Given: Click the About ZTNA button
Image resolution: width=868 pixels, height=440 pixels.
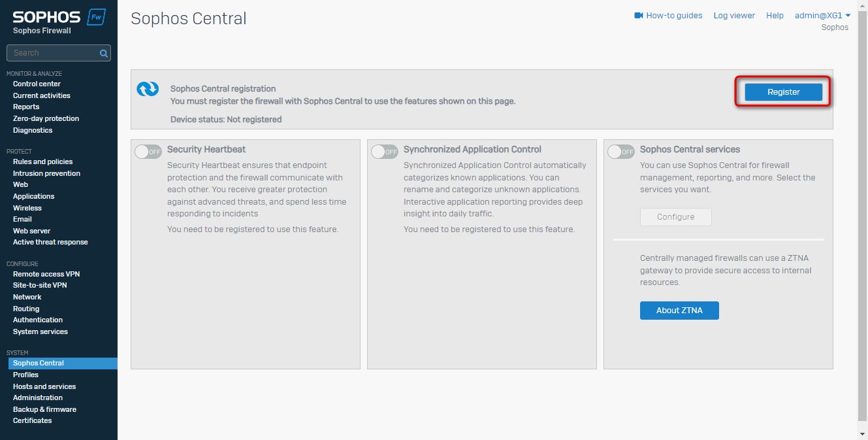Looking at the screenshot, I should click(679, 311).
